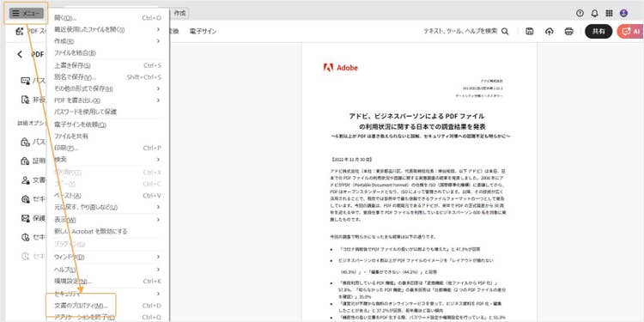Click the document icon beside 非表
Screen dimensions: 644x322
26,100
